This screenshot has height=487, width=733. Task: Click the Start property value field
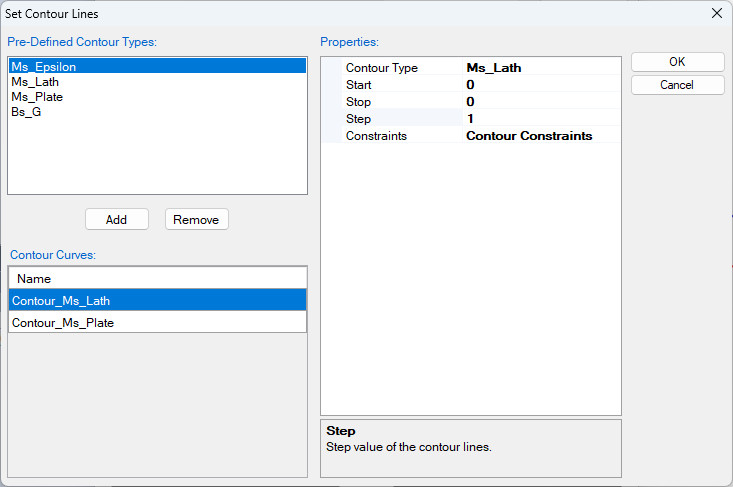(540, 85)
